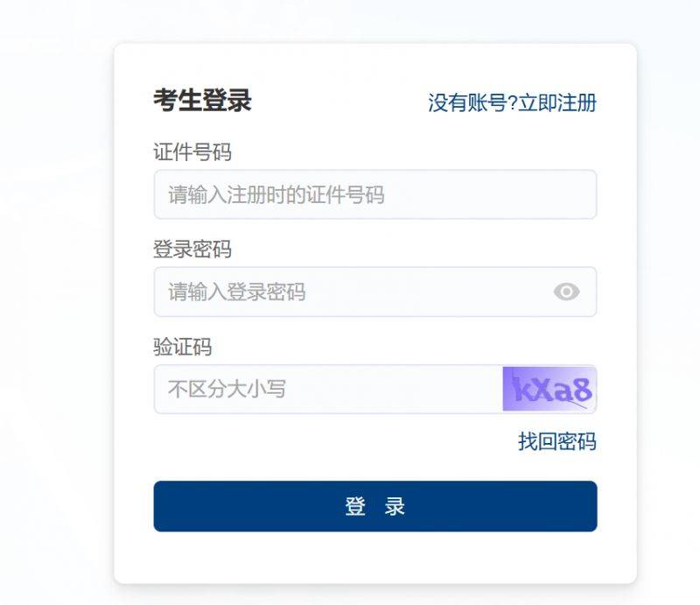The image size is (700, 605).
Task: Recover a forgotten password via 找回密码
Action: (x=556, y=442)
